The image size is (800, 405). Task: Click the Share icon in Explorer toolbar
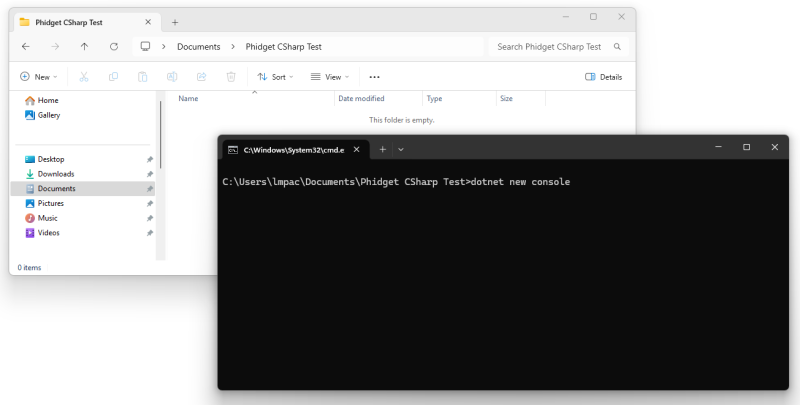[202, 77]
